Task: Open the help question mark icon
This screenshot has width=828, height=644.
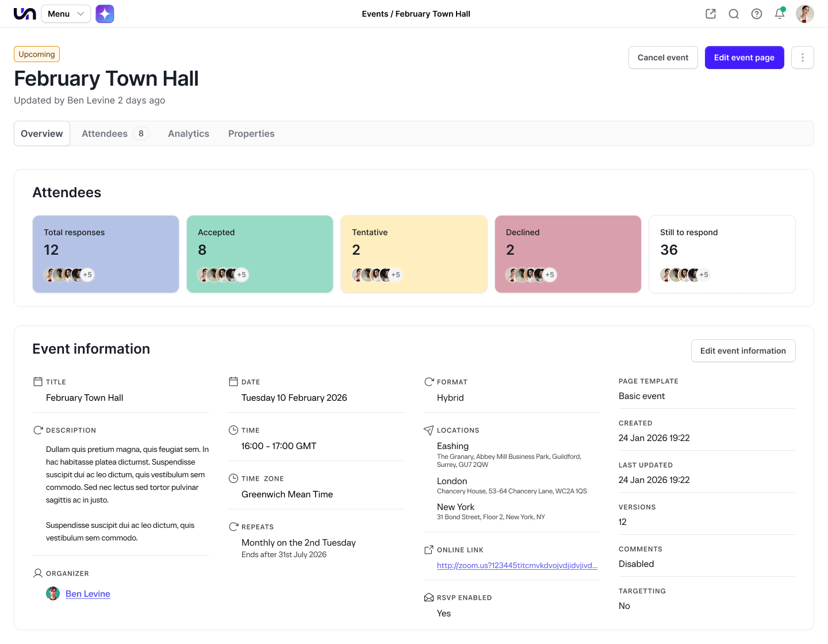Action: click(757, 14)
